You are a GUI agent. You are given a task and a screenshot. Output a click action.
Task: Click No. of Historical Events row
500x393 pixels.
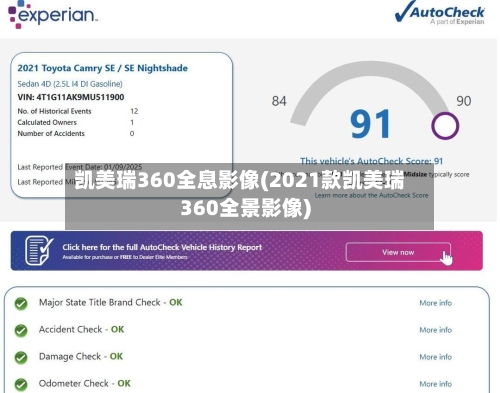(78, 111)
